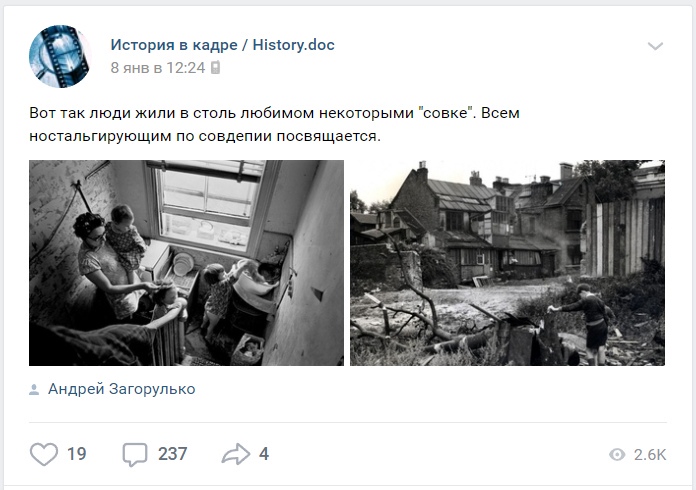The height and width of the screenshot is (490, 696).
Task: Open the old houses yard photo
Action: [x=507, y=263]
